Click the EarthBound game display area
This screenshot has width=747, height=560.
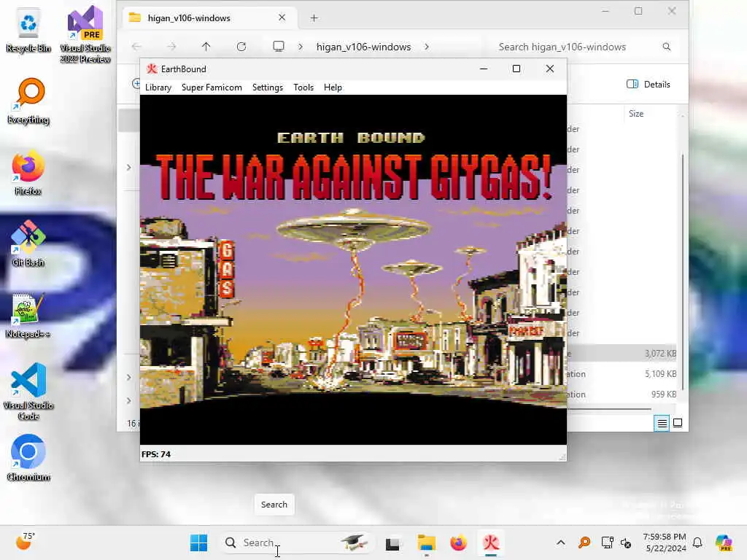click(x=353, y=270)
